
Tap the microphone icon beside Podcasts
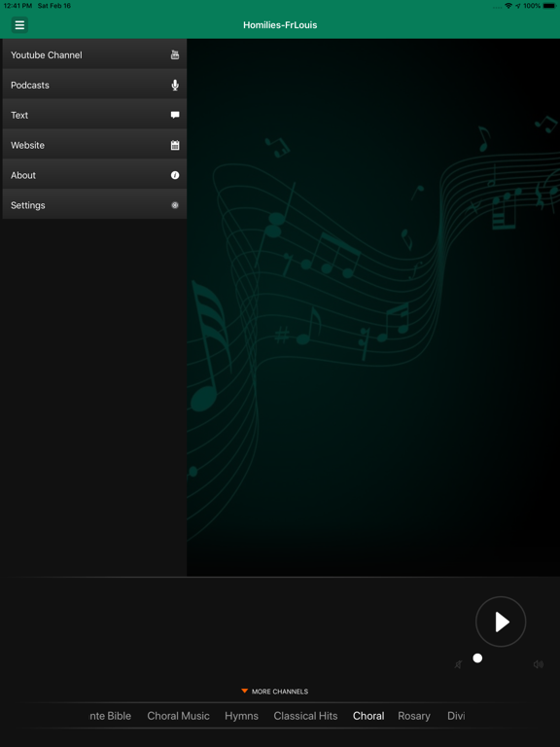pos(175,85)
